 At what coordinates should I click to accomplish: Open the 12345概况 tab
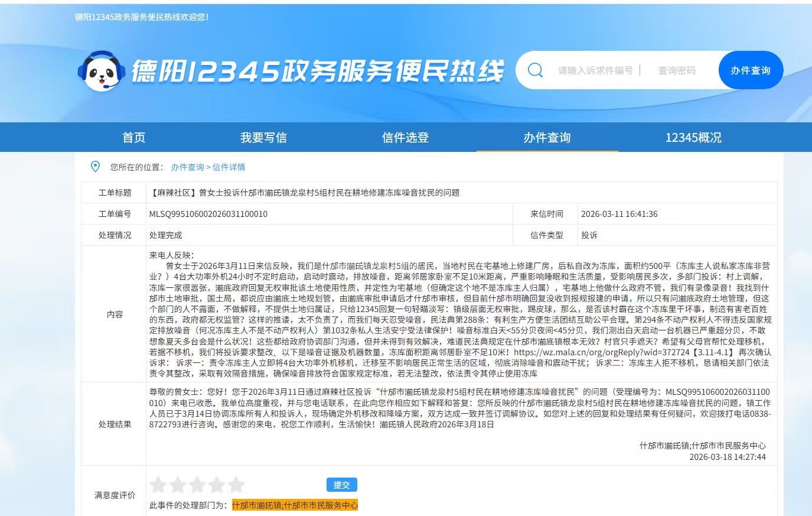(x=693, y=138)
